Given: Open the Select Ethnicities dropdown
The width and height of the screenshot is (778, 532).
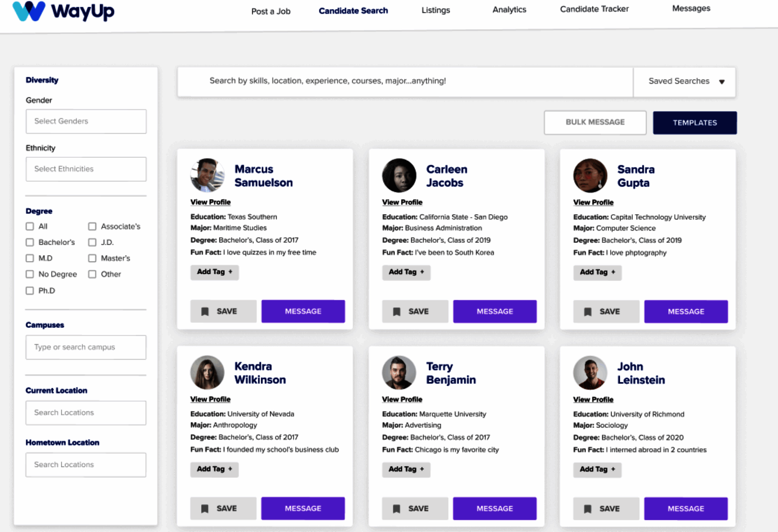Looking at the screenshot, I should pos(86,169).
